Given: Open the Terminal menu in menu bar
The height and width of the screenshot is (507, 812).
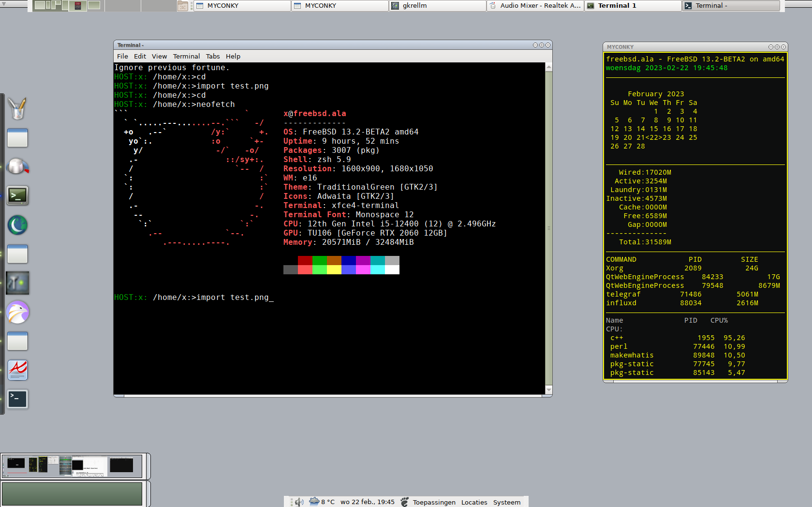Looking at the screenshot, I should click(186, 56).
